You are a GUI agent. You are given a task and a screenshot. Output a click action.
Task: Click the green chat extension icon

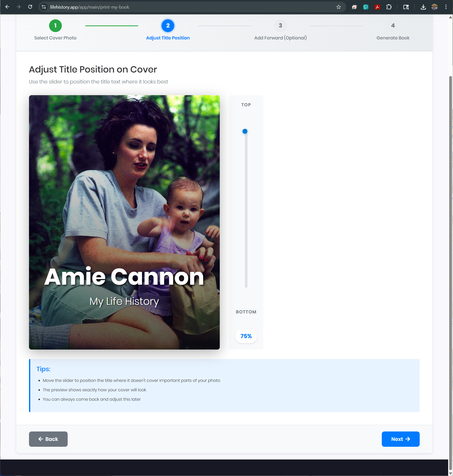(x=366, y=7)
